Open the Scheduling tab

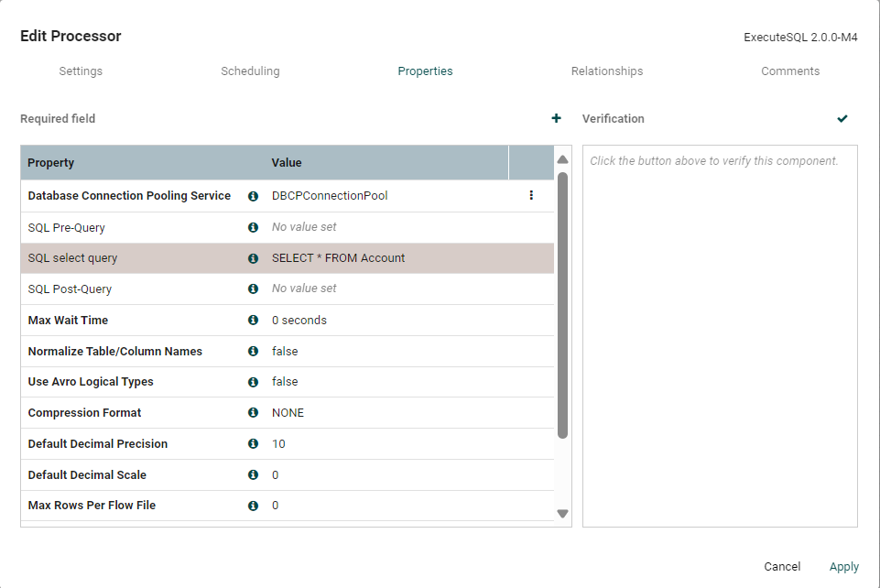(250, 71)
